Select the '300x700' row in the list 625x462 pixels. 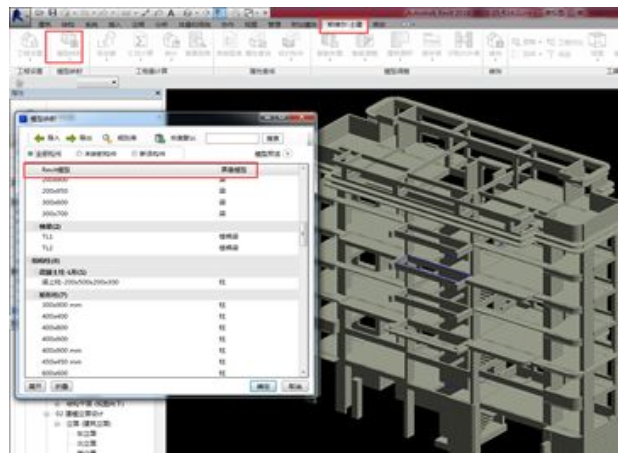[x=161, y=214]
